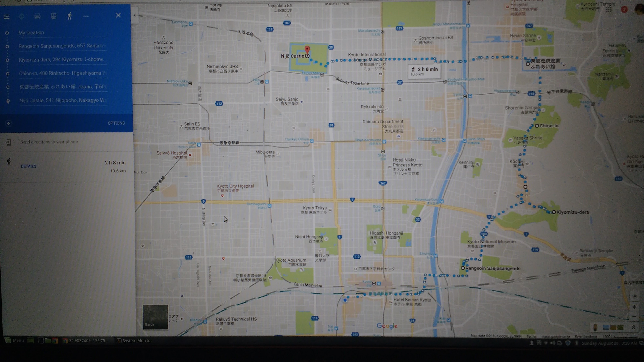The height and width of the screenshot is (362, 644).
Task: Select the driving travel mode icon
Action: point(37,17)
